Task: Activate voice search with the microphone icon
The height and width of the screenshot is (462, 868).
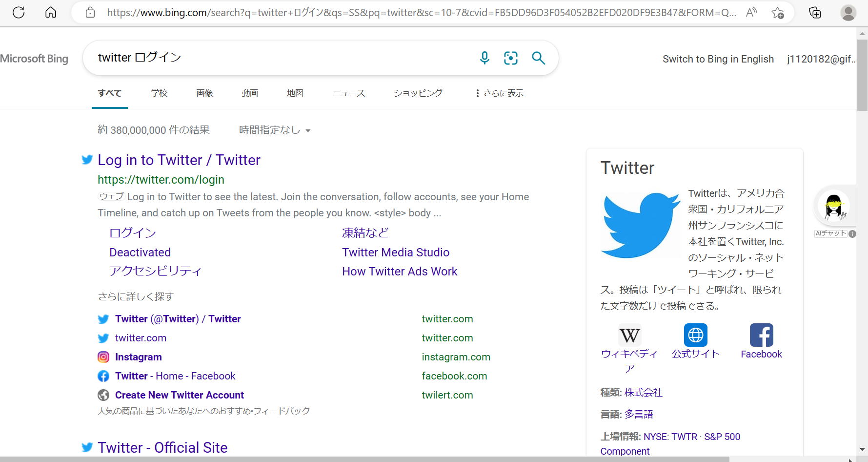Action: coord(484,58)
